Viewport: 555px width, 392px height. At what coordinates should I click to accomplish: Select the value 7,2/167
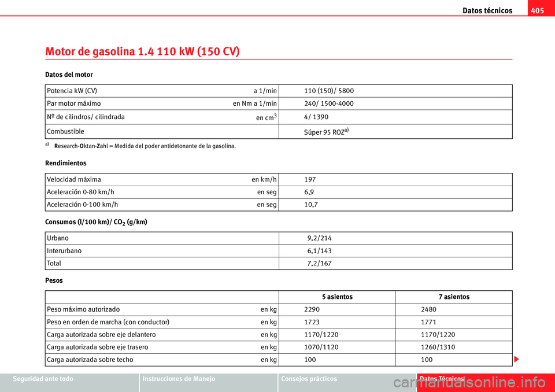pyautogui.click(x=319, y=264)
